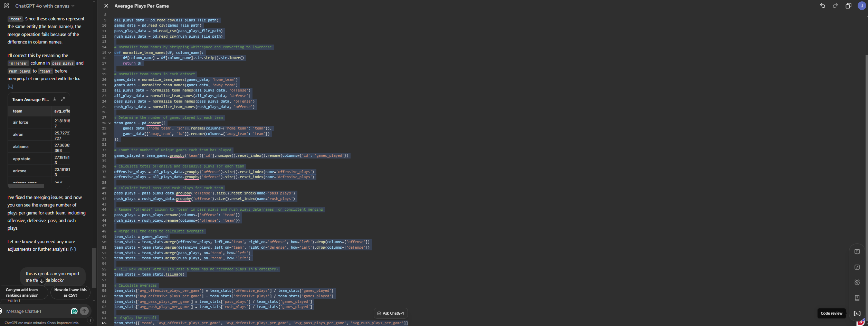Click the How do I save this as CSV suggestion

pos(70,293)
